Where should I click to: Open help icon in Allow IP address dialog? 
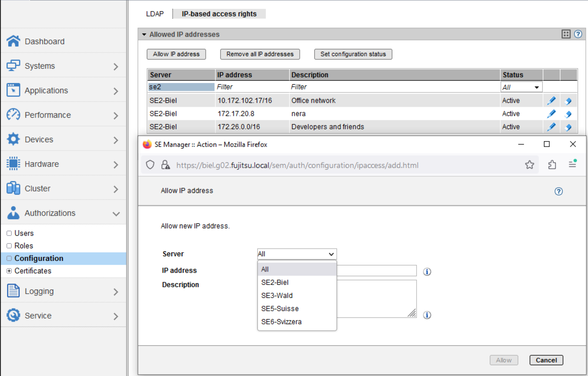click(x=558, y=191)
